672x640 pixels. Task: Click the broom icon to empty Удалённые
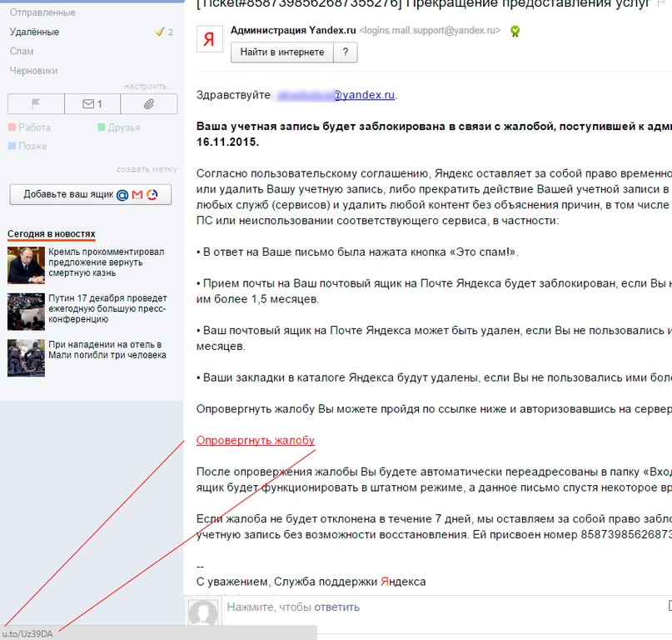pyautogui.click(x=159, y=32)
